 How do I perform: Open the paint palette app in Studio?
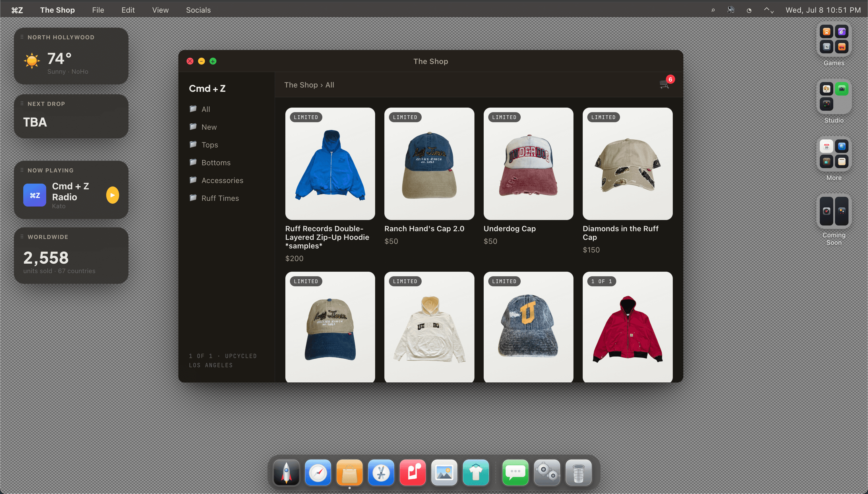826,89
